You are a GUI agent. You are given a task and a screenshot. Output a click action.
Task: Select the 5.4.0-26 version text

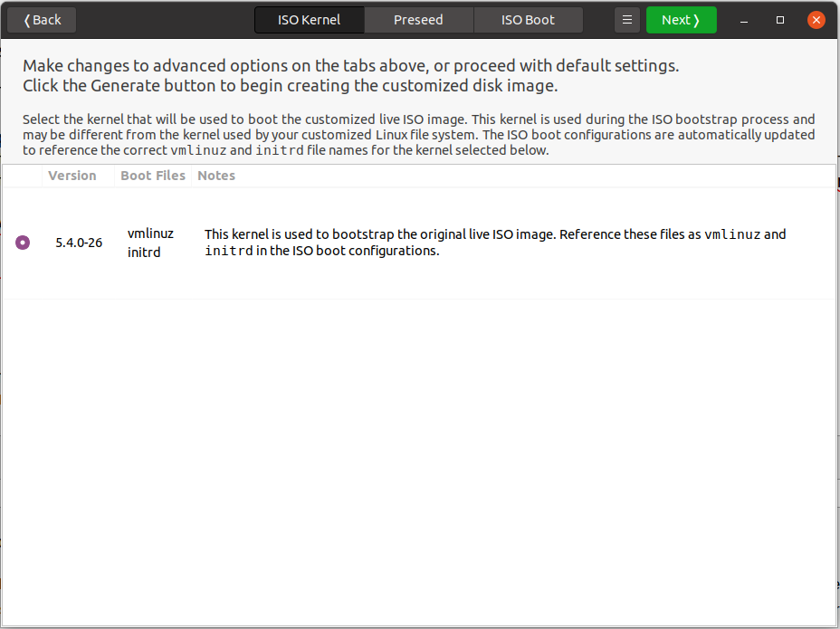(79, 243)
